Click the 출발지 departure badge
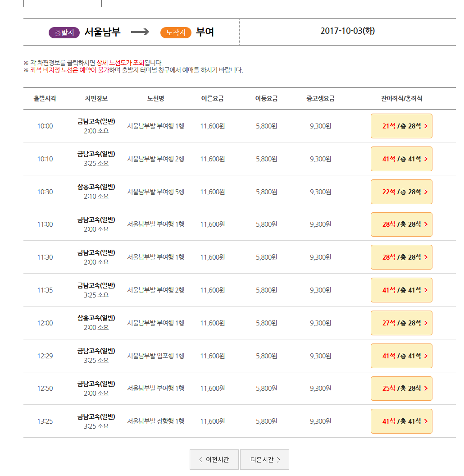The width and height of the screenshot is (464, 476). click(x=64, y=32)
